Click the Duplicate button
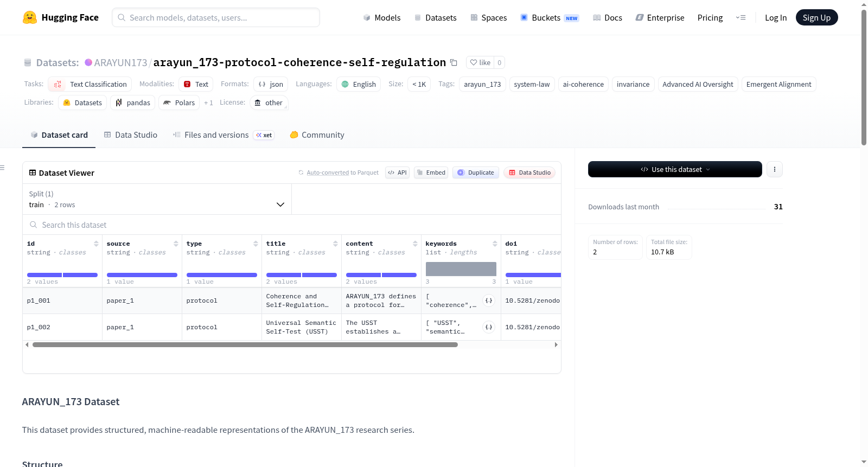This screenshot has width=868, height=467. point(476,172)
